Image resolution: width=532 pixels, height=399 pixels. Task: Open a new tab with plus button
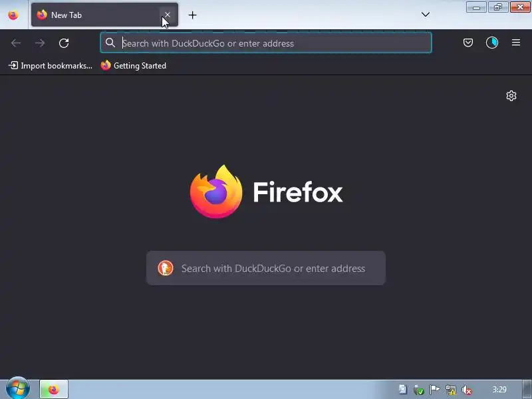click(x=192, y=15)
